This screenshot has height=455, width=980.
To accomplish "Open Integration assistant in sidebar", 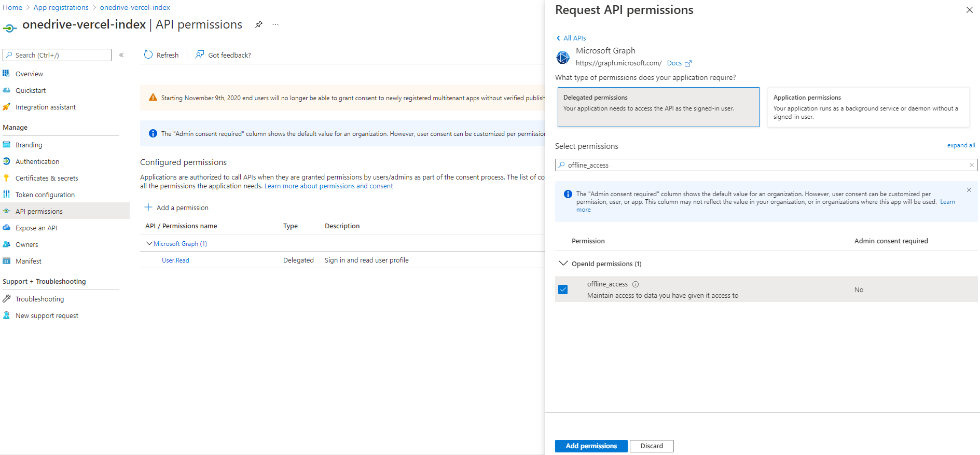I will click(x=46, y=107).
